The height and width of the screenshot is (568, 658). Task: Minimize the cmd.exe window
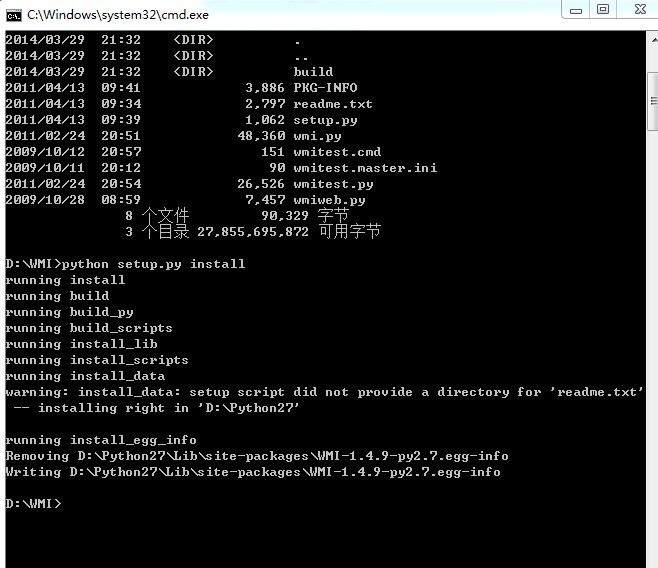(576, 10)
